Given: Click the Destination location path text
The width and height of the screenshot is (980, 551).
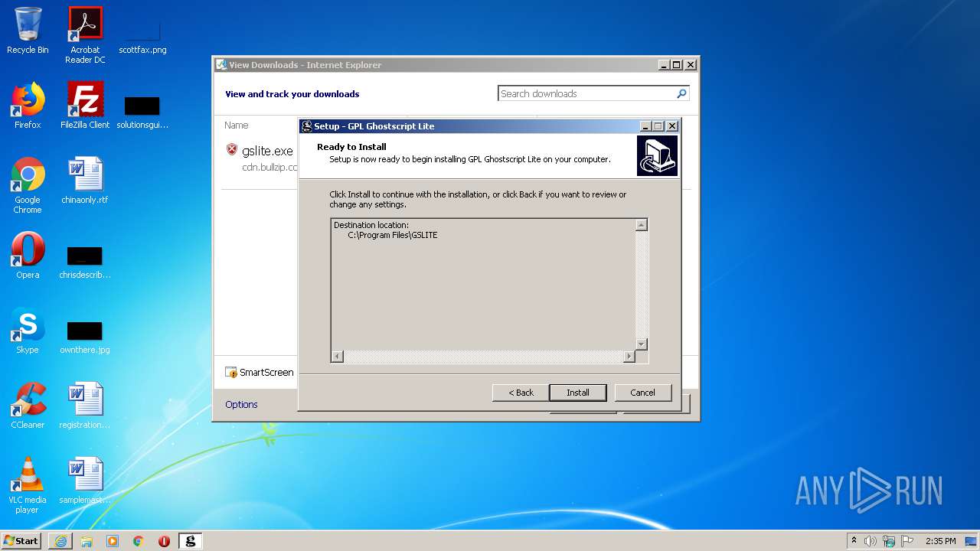Looking at the screenshot, I should coord(393,235).
